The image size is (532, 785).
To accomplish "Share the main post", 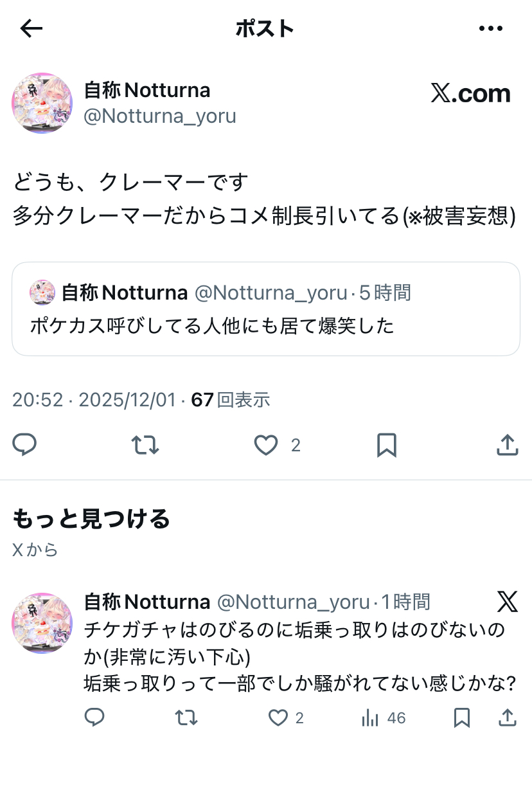I will 508,445.
